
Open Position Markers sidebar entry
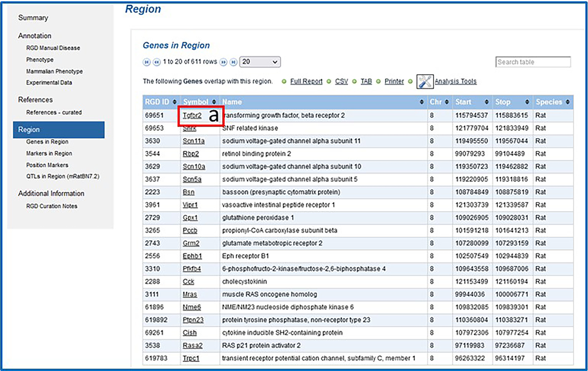click(x=47, y=165)
